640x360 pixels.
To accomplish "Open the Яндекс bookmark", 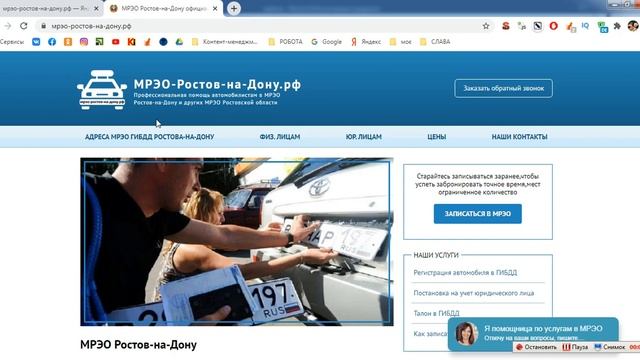I will pos(366,42).
